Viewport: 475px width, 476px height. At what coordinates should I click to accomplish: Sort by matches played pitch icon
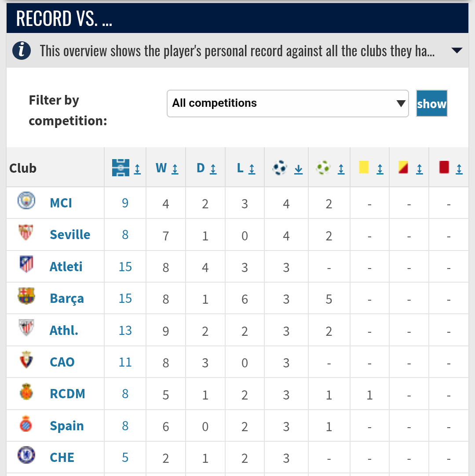coord(121,167)
